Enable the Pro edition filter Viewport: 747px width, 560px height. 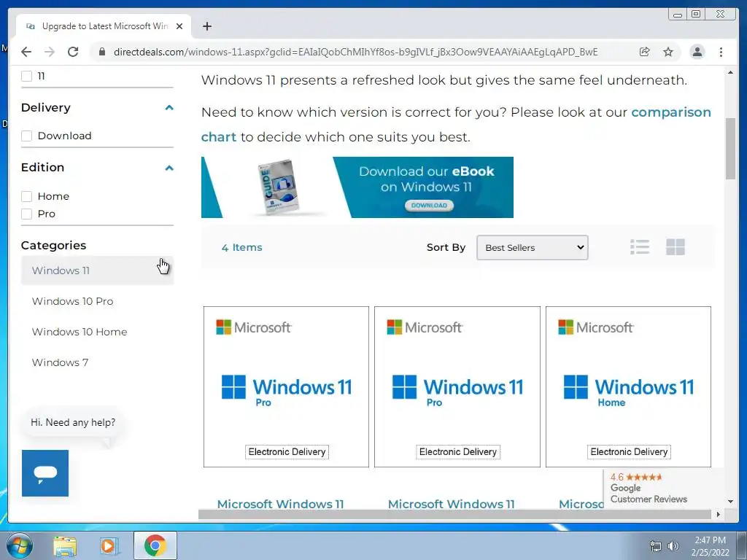(x=27, y=214)
